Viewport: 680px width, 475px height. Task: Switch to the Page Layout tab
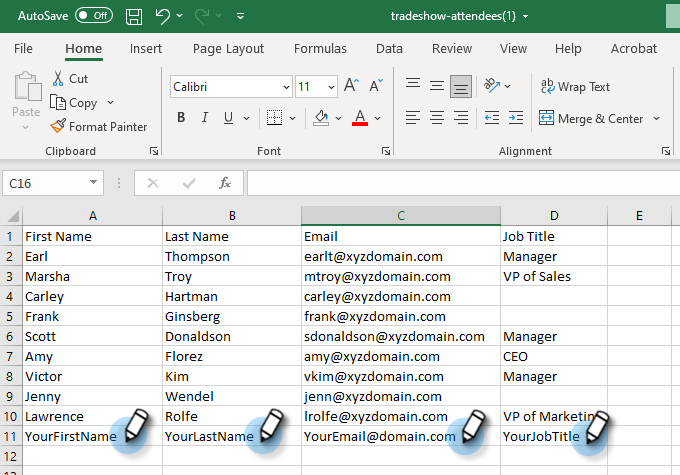(228, 48)
